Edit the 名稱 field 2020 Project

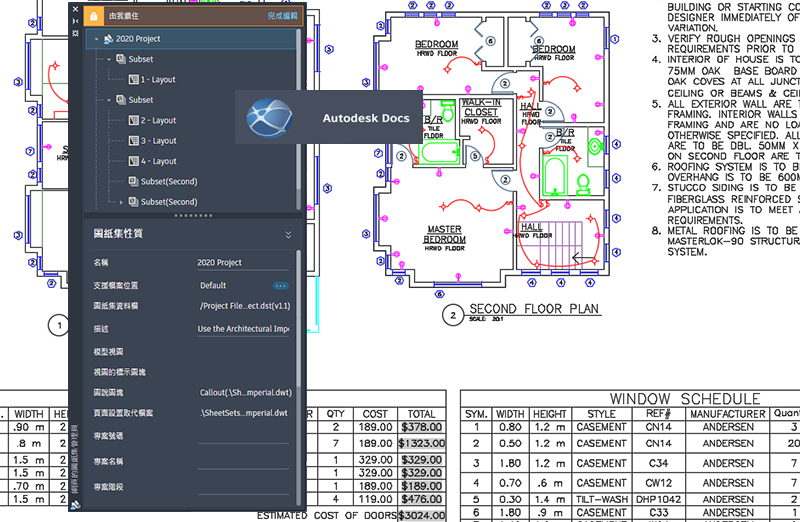pos(243,262)
